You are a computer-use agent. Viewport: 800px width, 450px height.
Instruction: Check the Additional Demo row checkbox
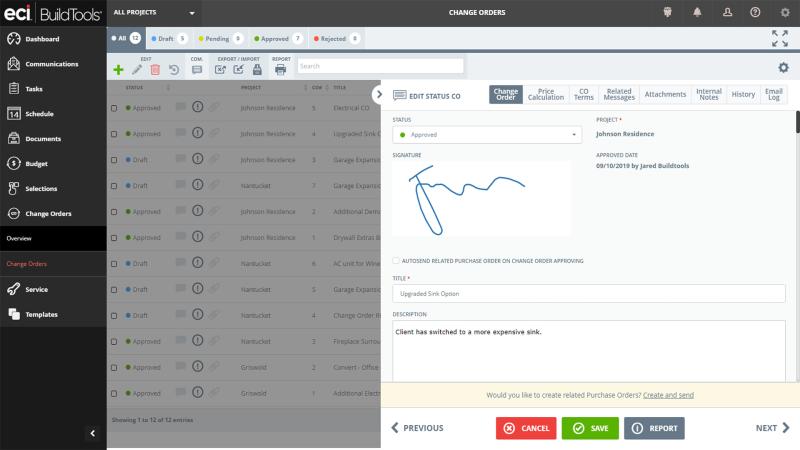coord(114,212)
